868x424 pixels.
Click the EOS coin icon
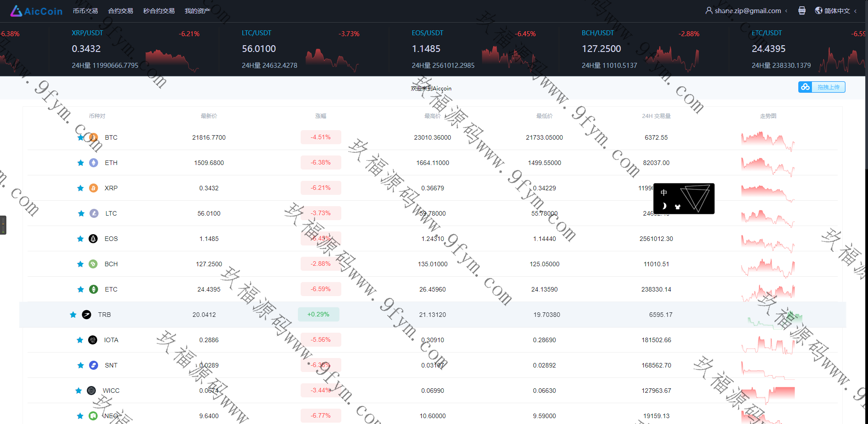click(93, 239)
